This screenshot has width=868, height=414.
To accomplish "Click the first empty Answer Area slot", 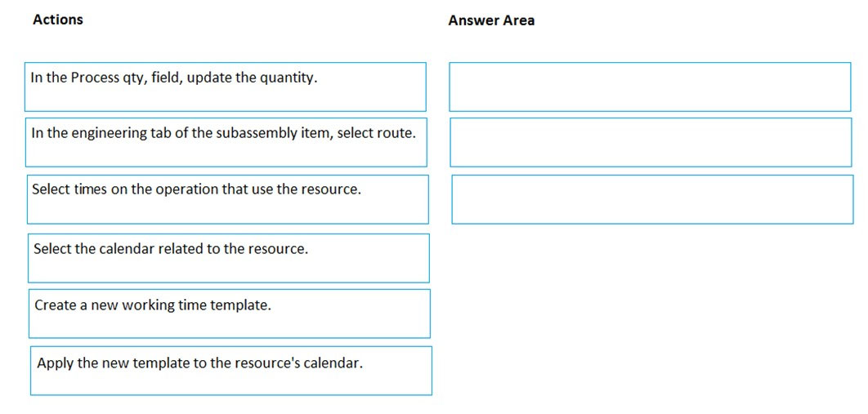I will coord(650,87).
